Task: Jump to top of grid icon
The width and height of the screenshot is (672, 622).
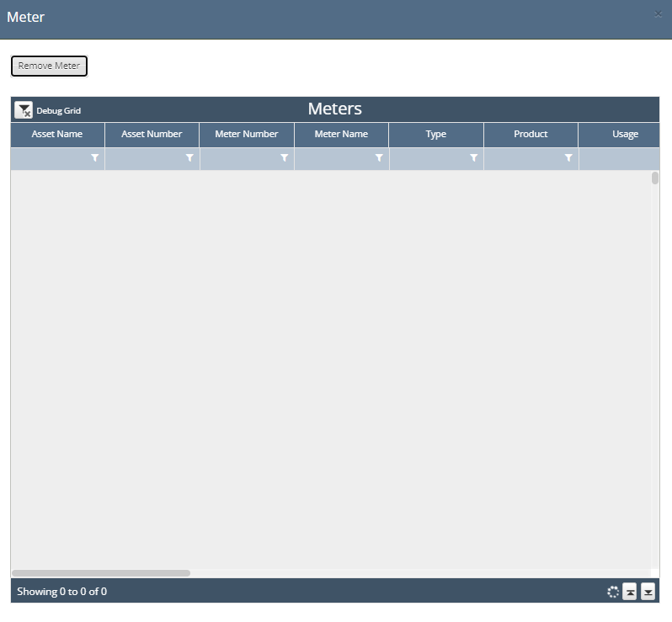Action: 630,592
